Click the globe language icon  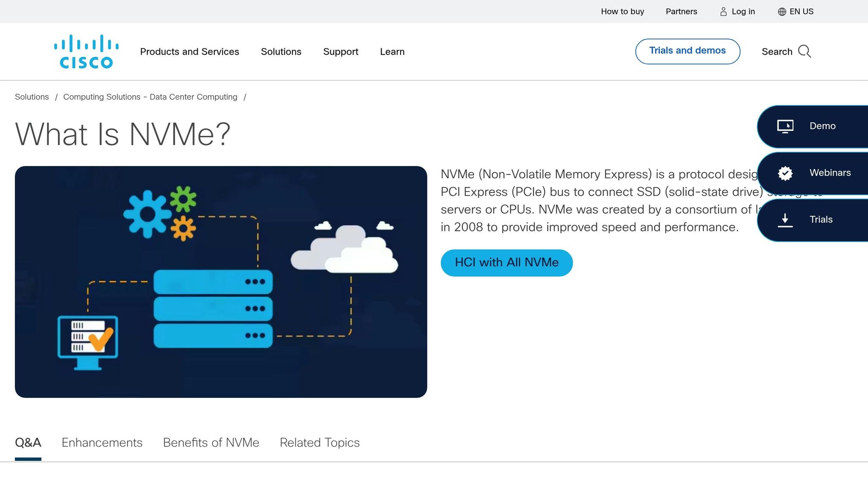[x=781, y=11]
